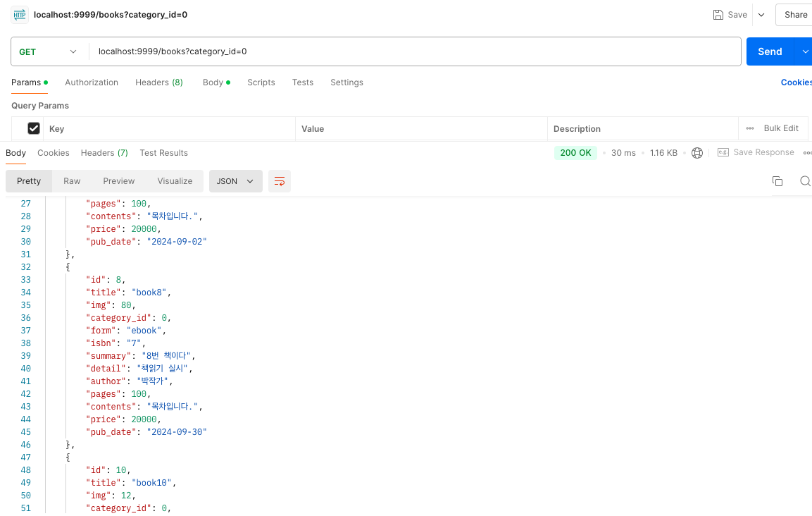The image size is (812, 516).
Task: Click the HTTP request type icon
Action: [x=20, y=15]
